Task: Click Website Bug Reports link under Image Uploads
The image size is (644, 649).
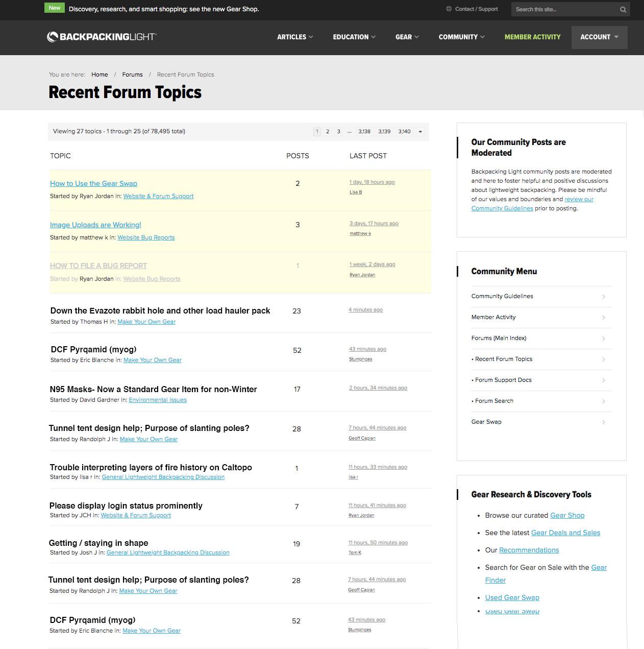Action: pos(146,237)
